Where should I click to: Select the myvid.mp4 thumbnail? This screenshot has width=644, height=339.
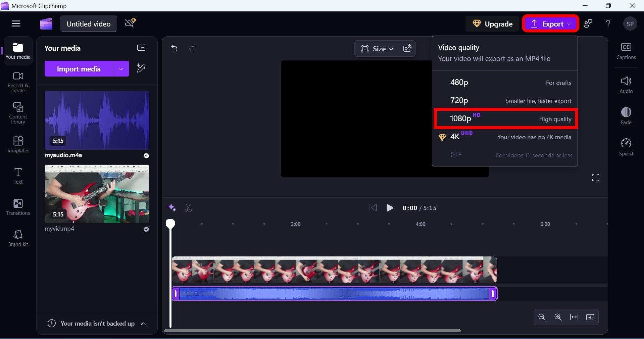pyautogui.click(x=97, y=194)
